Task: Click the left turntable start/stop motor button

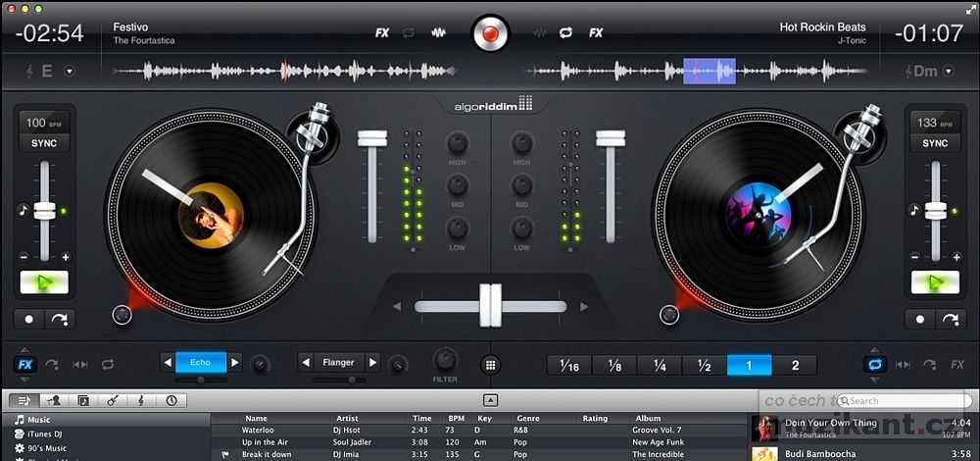Action: coord(122,315)
